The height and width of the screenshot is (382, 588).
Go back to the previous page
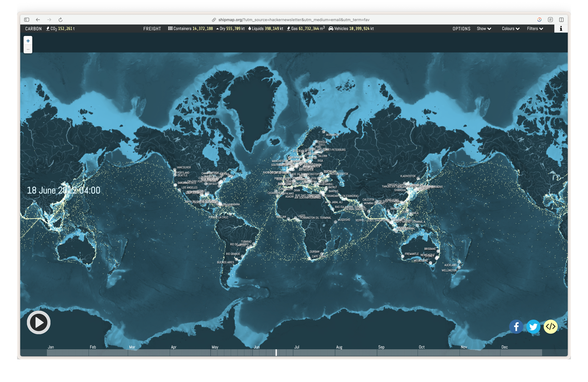[38, 20]
